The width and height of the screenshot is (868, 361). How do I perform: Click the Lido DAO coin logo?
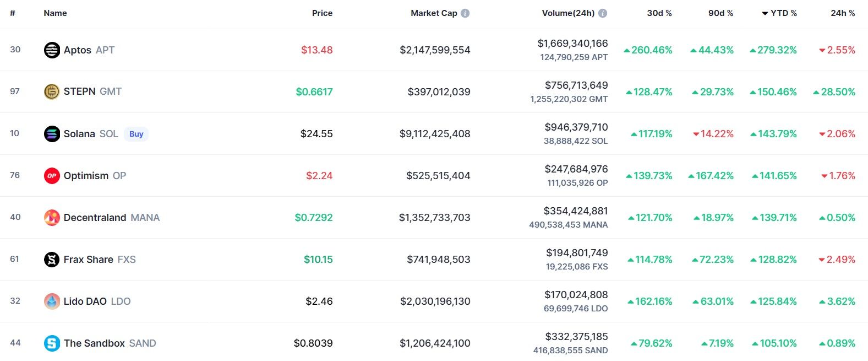click(x=52, y=301)
